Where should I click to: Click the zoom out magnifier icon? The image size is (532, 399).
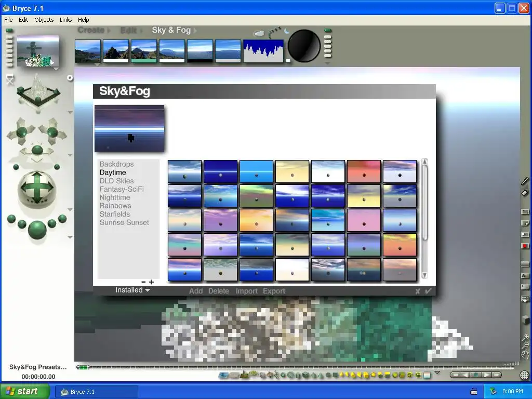pos(525,345)
